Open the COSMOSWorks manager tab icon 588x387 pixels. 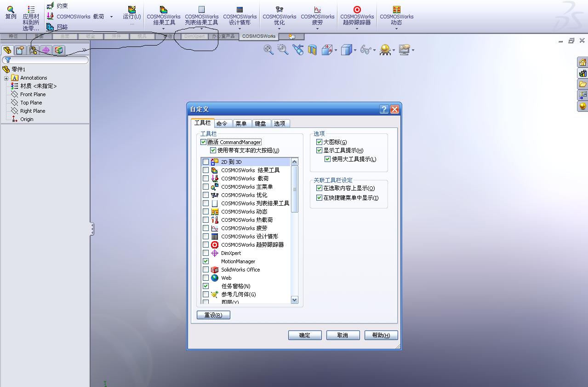tap(59, 50)
